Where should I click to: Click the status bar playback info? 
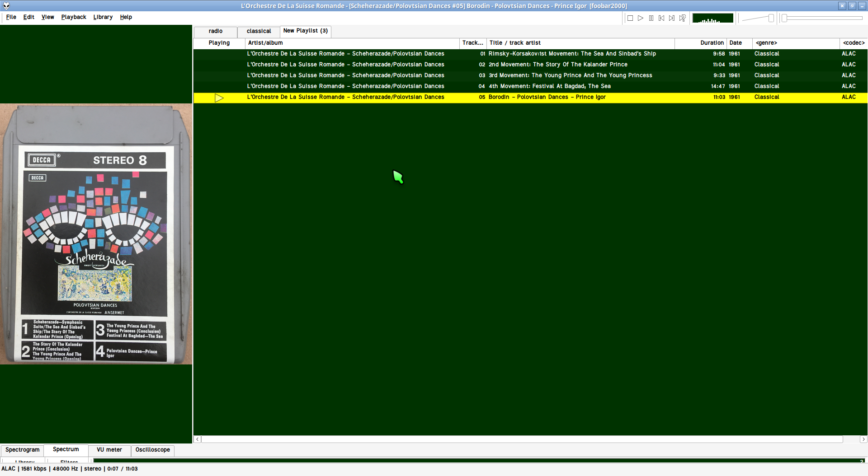tap(70, 469)
